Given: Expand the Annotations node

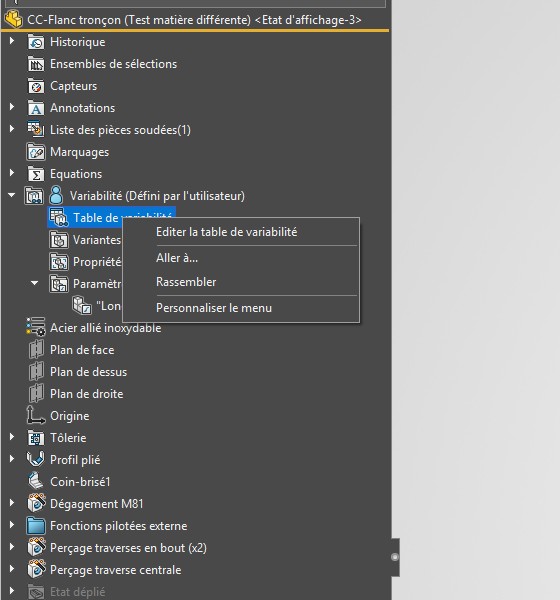Looking at the screenshot, I should (x=12, y=106).
